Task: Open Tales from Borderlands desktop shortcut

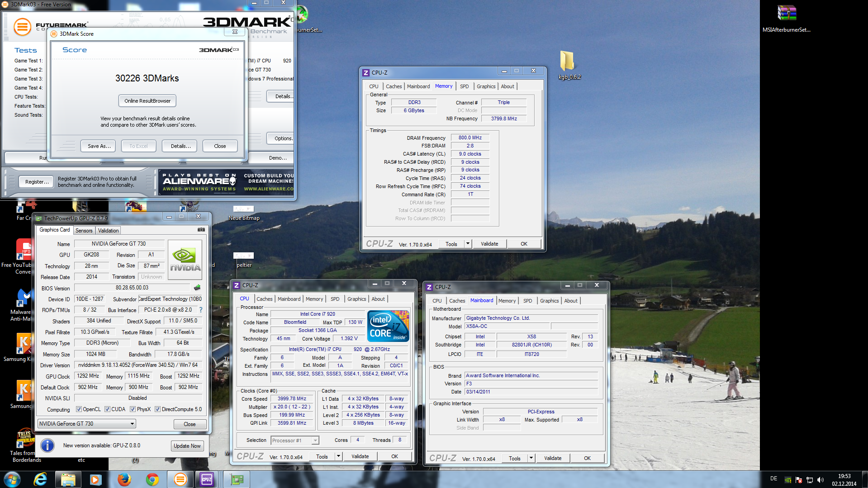Action: tap(26, 445)
